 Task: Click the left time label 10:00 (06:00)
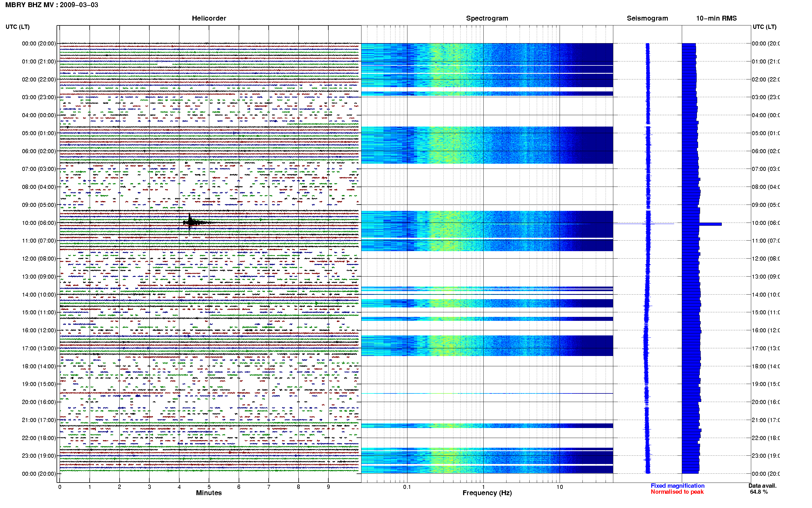pyautogui.click(x=39, y=223)
